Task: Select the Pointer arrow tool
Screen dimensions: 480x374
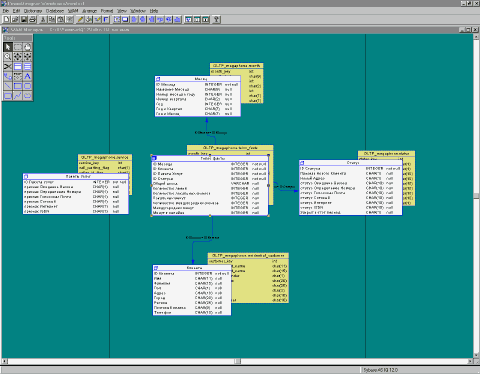Action: tap(8, 47)
